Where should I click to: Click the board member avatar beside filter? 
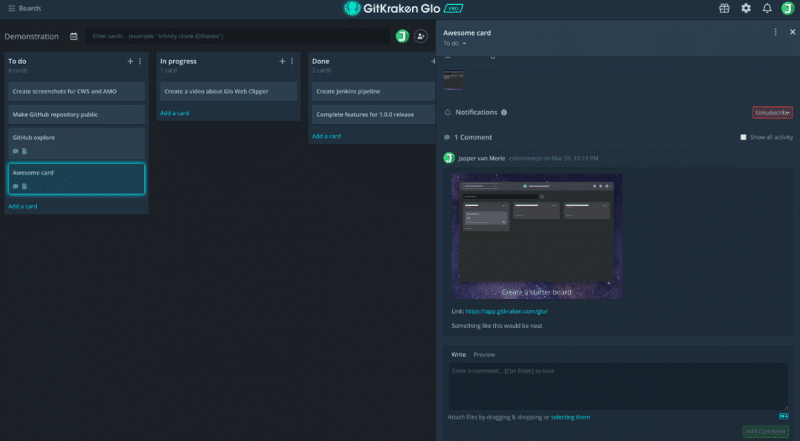pyautogui.click(x=402, y=36)
